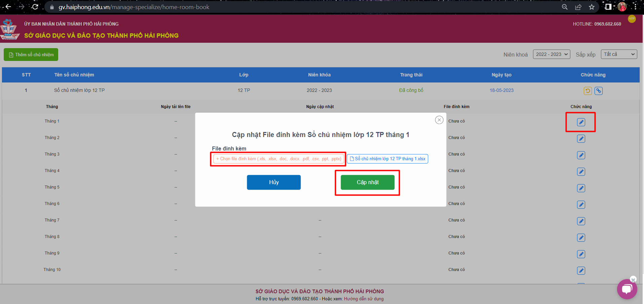Screen dimensions: 644x304
Task: Click the Chọn file đính kèm field
Action: pyautogui.click(x=278, y=159)
